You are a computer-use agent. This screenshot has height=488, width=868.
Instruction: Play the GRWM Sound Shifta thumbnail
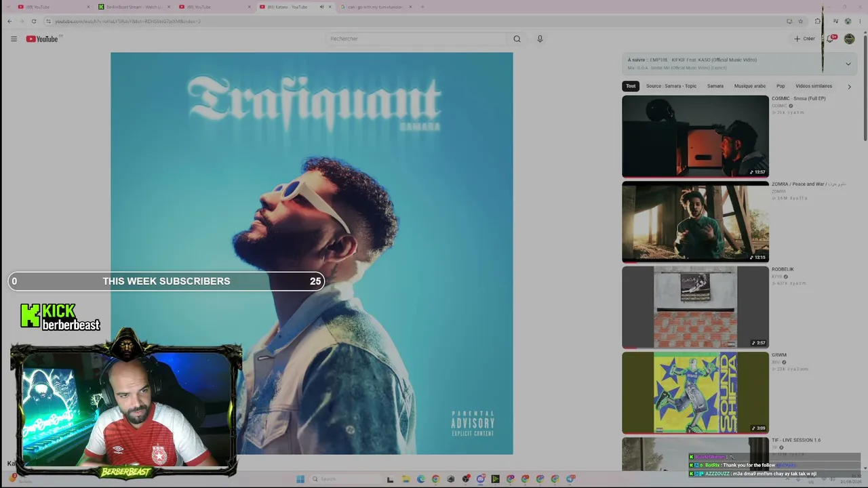click(x=695, y=392)
